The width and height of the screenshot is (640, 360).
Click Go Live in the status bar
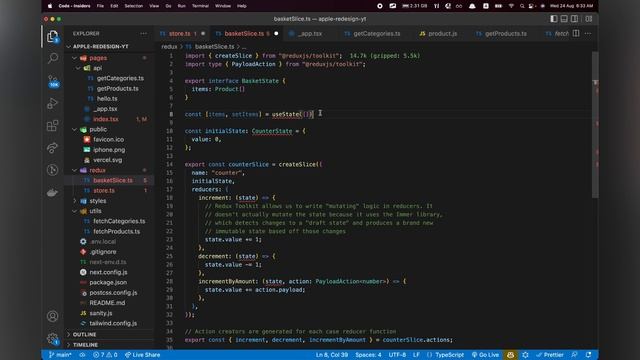pyautogui.click(x=485, y=355)
